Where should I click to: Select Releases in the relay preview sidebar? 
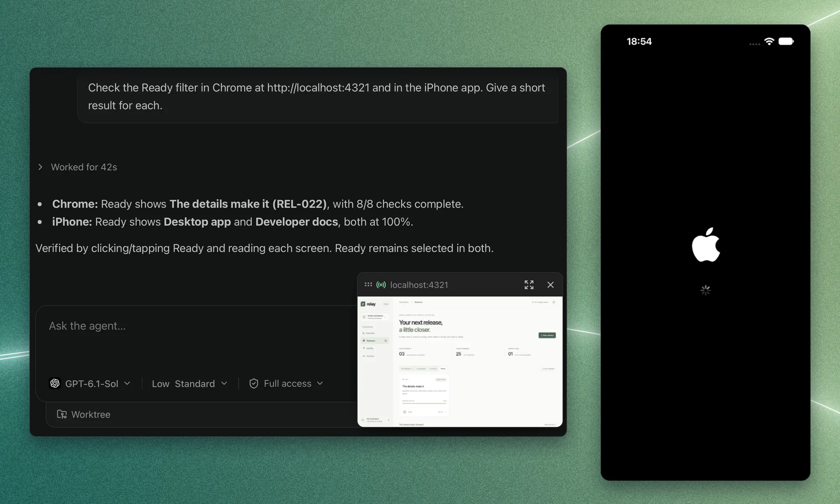pyautogui.click(x=375, y=341)
